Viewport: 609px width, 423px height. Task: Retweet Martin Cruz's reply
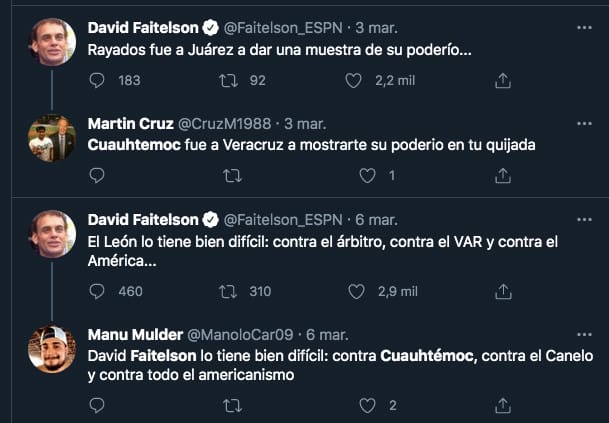[x=232, y=176]
